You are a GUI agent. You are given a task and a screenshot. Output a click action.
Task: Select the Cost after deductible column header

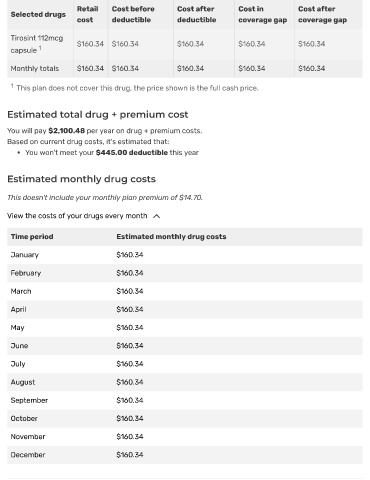196,14
